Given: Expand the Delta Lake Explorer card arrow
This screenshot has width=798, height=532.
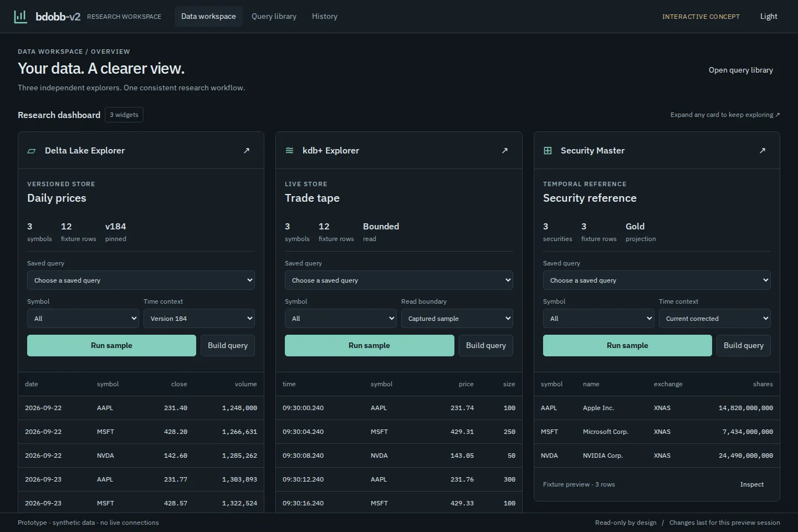Looking at the screenshot, I should 247,150.
